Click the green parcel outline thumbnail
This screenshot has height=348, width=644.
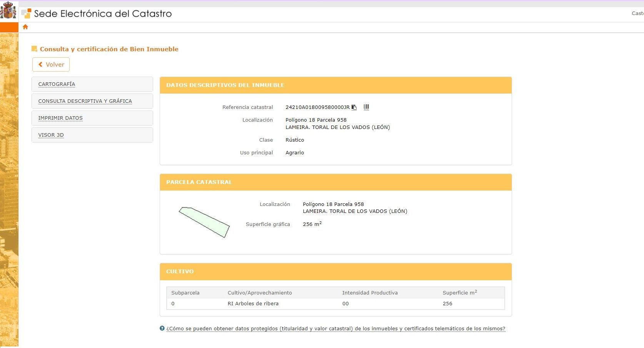tap(204, 222)
